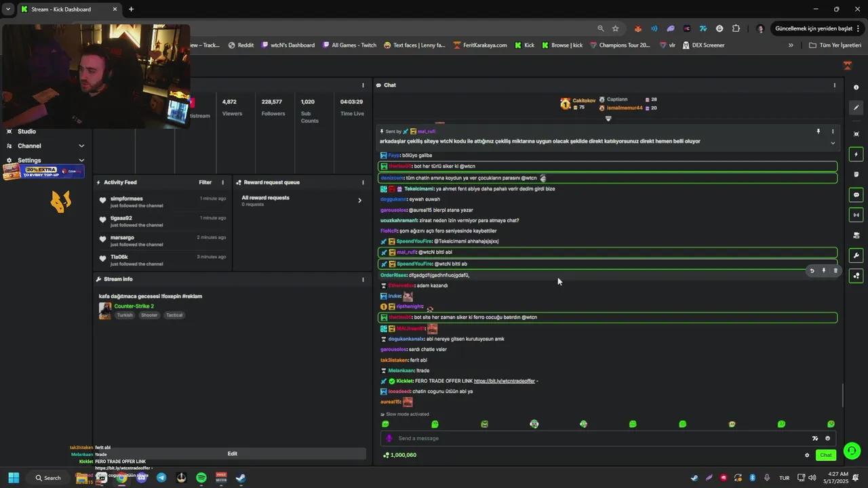Image resolution: width=868 pixels, height=488 pixels.
Task: Click the Counter-Strike 2 category link
Action: [134, 306]
